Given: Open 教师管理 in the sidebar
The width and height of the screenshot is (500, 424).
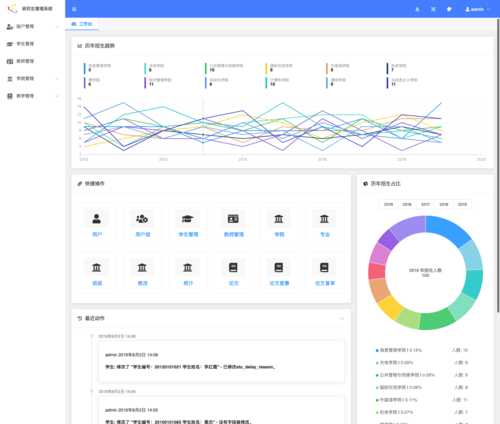Looking at the screenshot, I should (32, 61).
